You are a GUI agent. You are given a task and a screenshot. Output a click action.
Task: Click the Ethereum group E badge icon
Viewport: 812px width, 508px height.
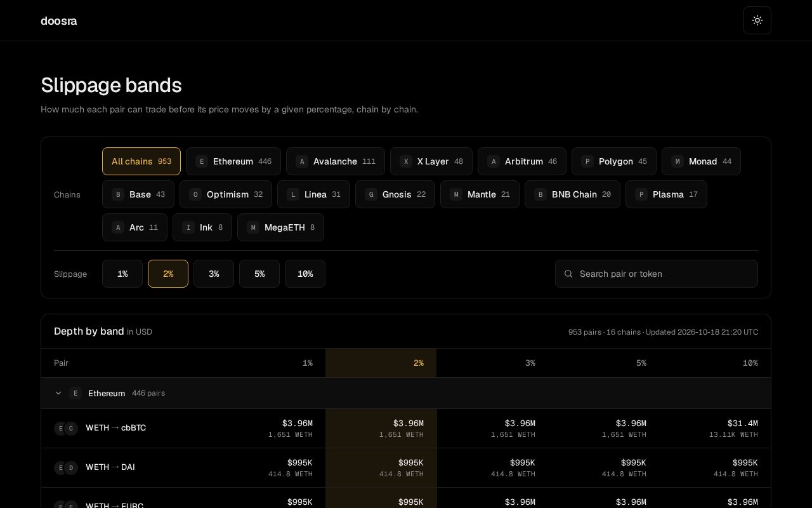point(75,393)
